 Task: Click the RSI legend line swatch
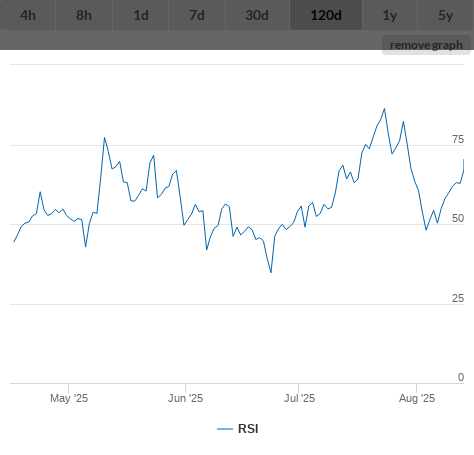click(225, 429)
